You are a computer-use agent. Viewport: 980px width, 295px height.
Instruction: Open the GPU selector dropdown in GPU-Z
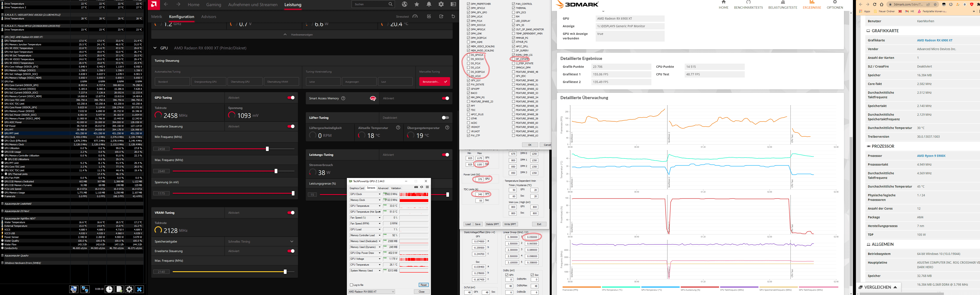click(371, 292)
